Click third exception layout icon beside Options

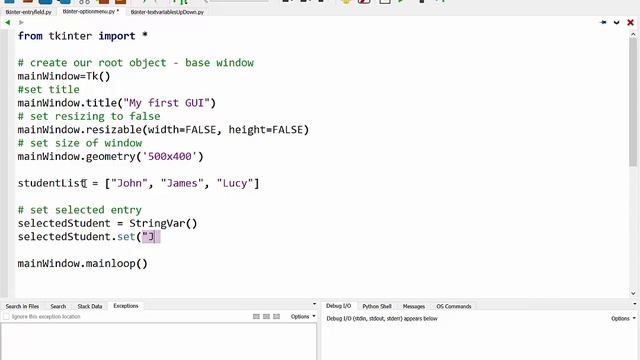point(276,316)
